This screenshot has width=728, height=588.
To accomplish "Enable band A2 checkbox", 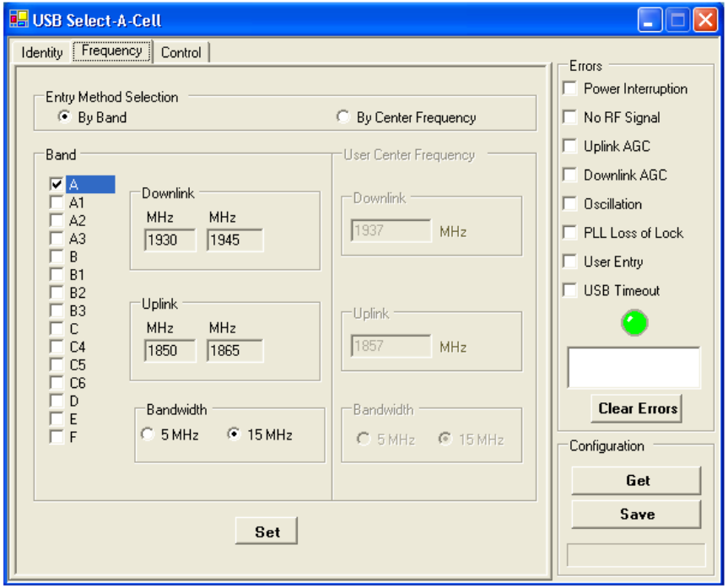I will (57, 220).
